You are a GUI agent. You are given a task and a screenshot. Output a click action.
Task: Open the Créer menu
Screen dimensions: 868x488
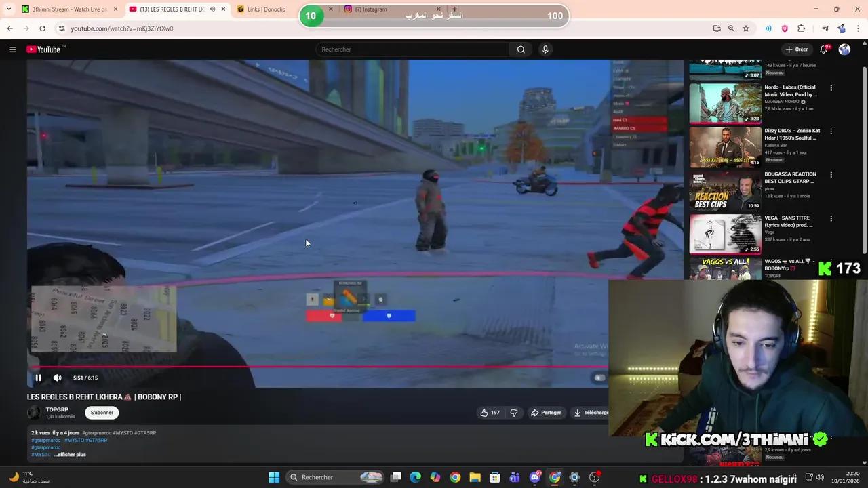(797, 49)
